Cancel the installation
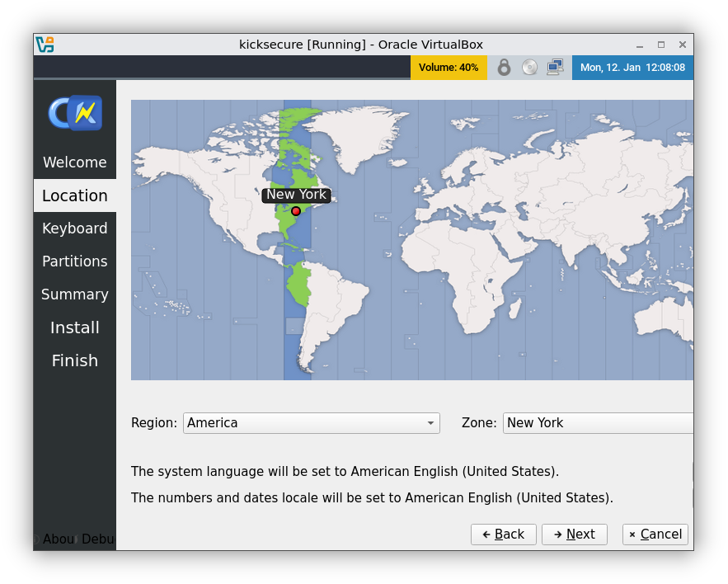 pyautogui.click(x=655, y=534)
